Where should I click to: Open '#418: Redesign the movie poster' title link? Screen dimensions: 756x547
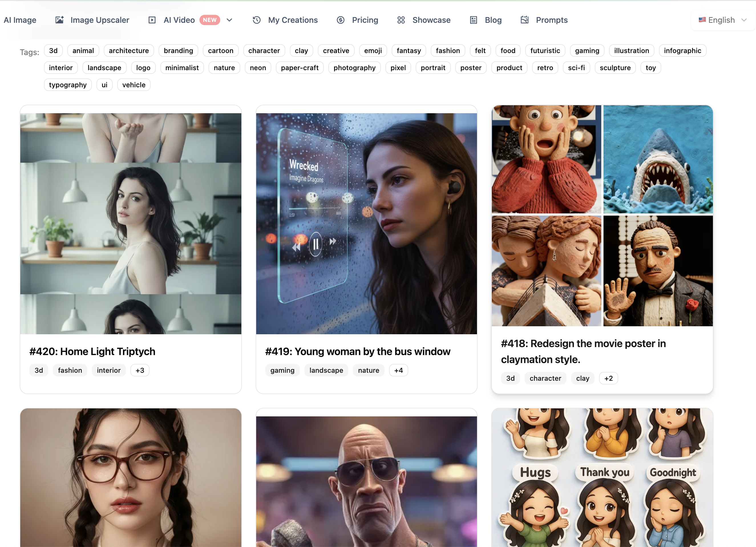[x=583, y=351]
